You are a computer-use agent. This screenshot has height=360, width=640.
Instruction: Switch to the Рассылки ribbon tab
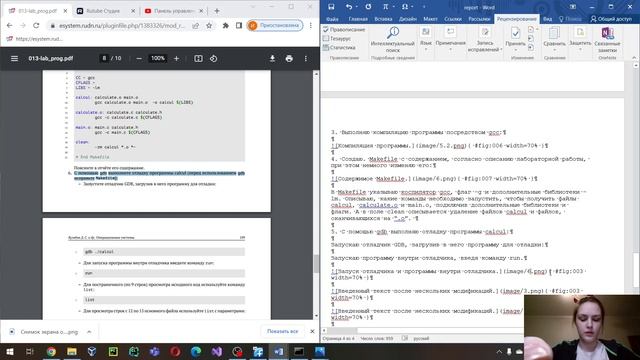point(479,19)
